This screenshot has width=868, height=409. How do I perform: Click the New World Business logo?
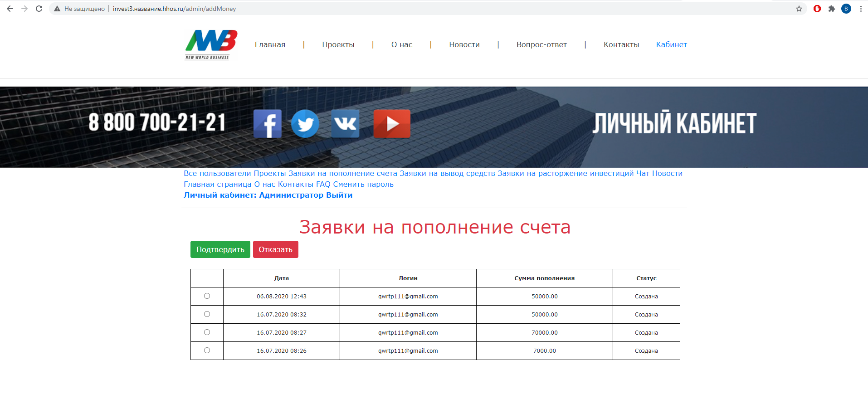tap(211, 44)
